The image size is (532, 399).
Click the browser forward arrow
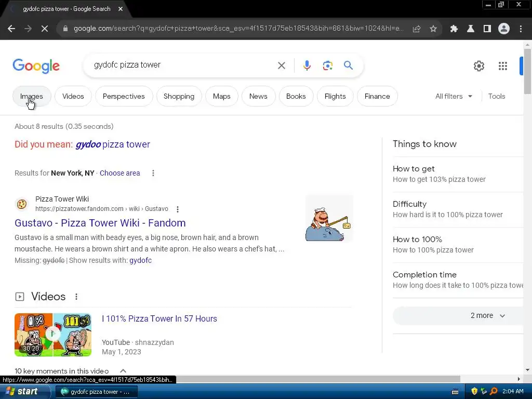point(28,29)
